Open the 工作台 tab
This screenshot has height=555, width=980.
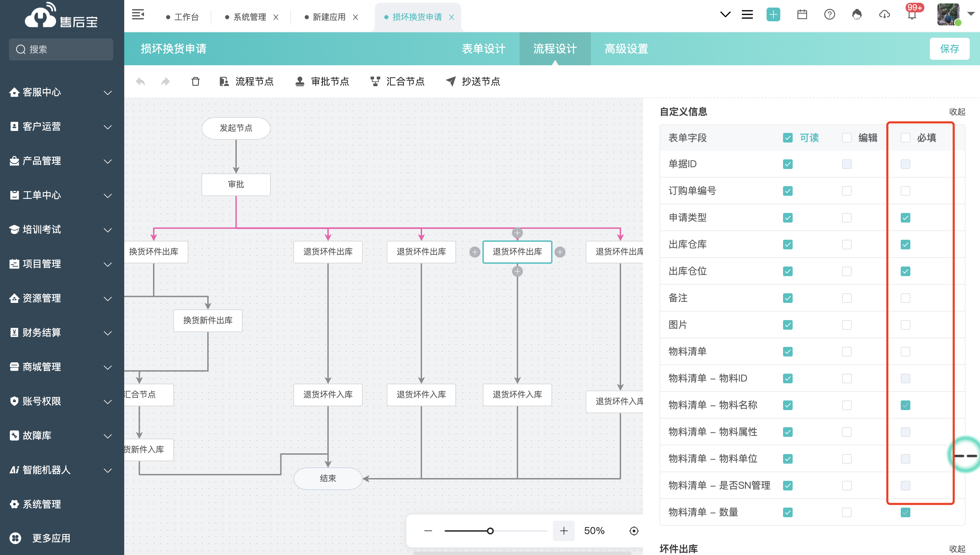[x=182, y=17]
